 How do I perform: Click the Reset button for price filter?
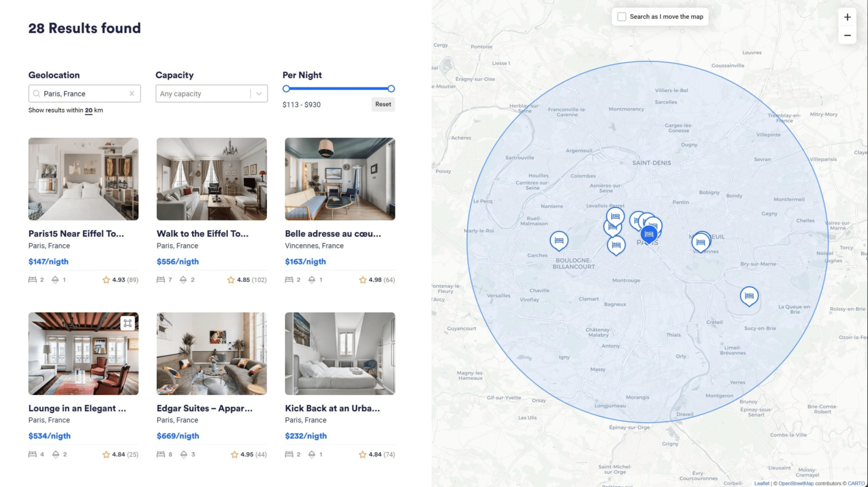coord(382,104)
